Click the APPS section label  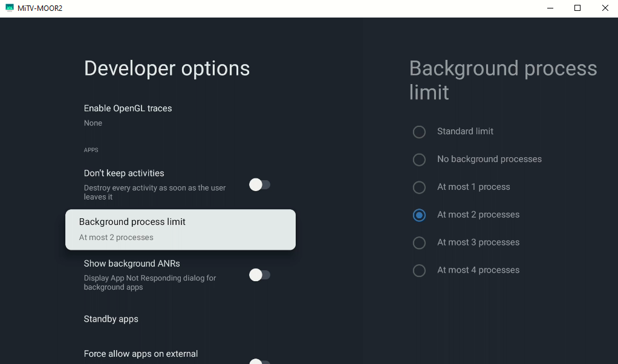(x=91, y=150)
